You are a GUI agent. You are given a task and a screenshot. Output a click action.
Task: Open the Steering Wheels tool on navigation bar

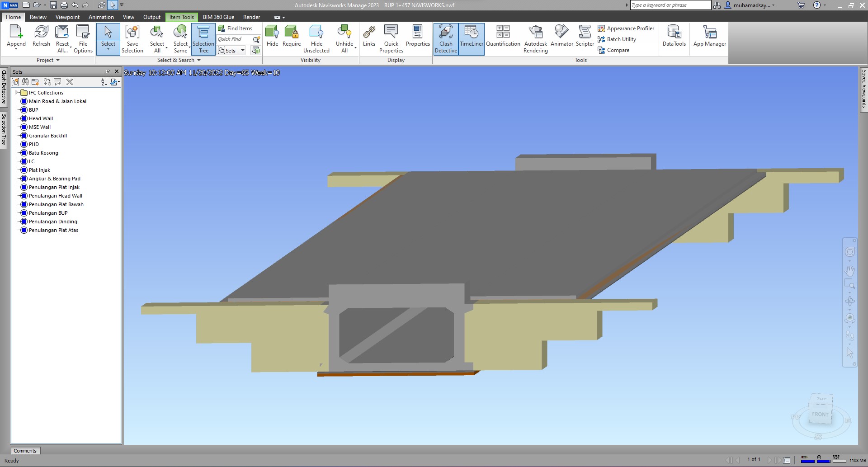tap(850, 252)
